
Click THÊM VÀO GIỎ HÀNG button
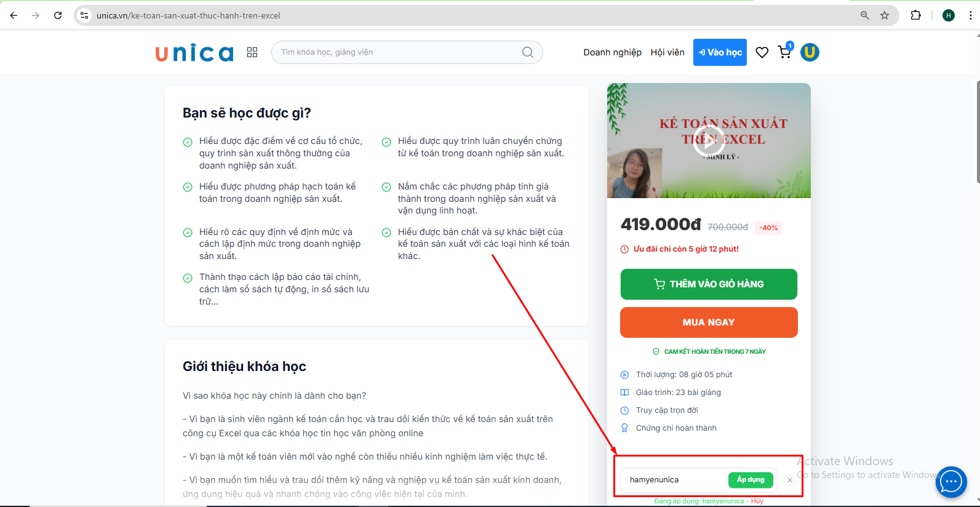(709, 284)
